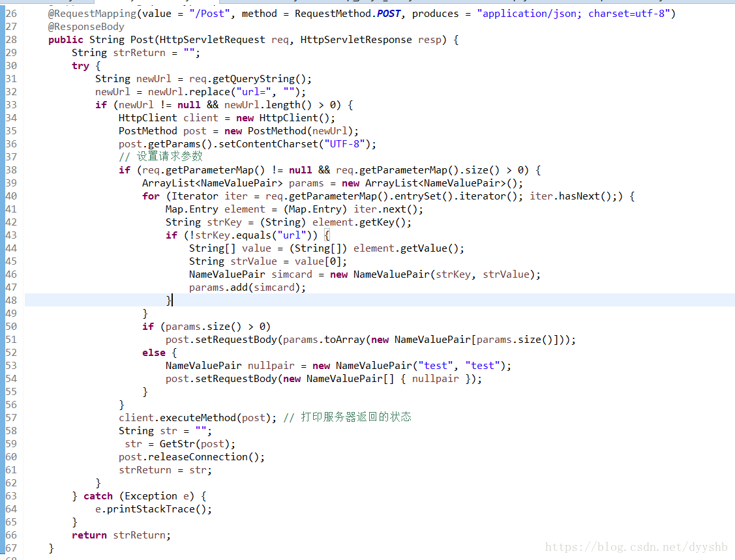Image resolution: width=735 pixels, height=560 pixels.
Task: Click the else keyword
Action: pyautogui.click(x=154, y=353)
